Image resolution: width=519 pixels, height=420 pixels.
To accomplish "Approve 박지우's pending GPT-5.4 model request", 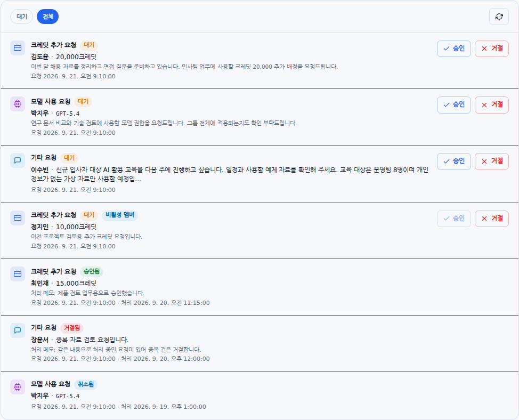I will point(454,105).
